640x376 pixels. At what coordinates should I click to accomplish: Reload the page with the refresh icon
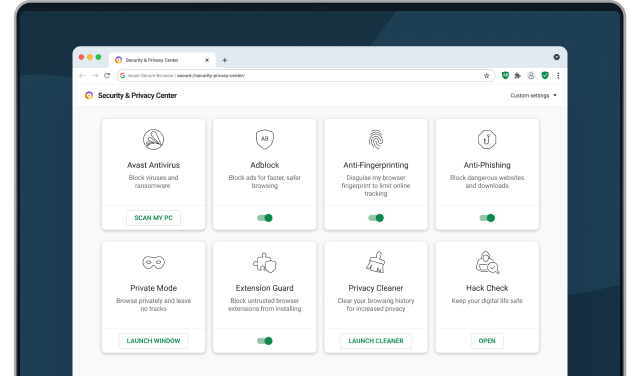point(107,76)
